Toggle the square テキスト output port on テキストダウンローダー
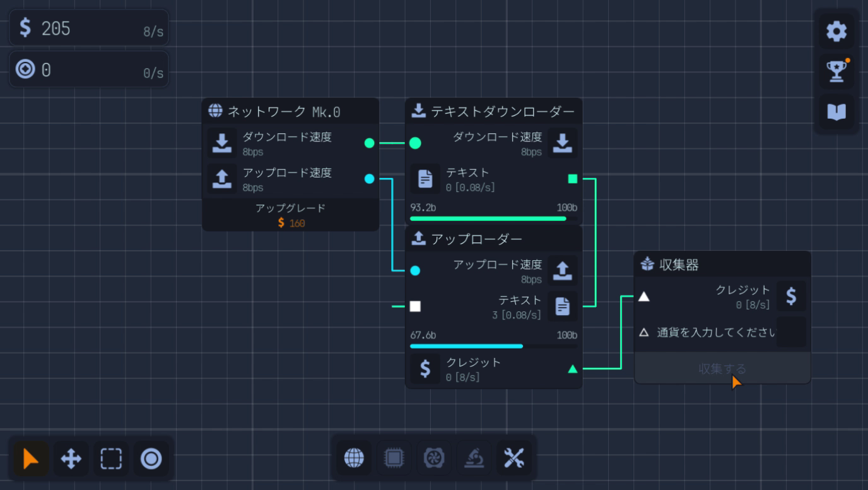This screenshot has height=490, width=868. tap(572, 179)
